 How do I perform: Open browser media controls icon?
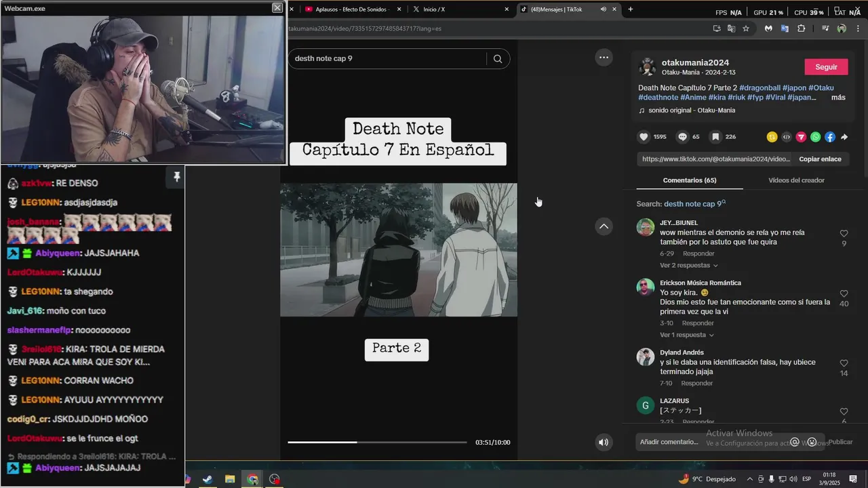825,28
